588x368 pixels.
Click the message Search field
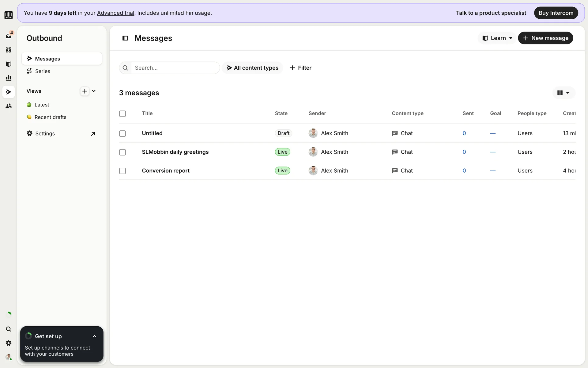pyautogui.click(x=175, y=68)
